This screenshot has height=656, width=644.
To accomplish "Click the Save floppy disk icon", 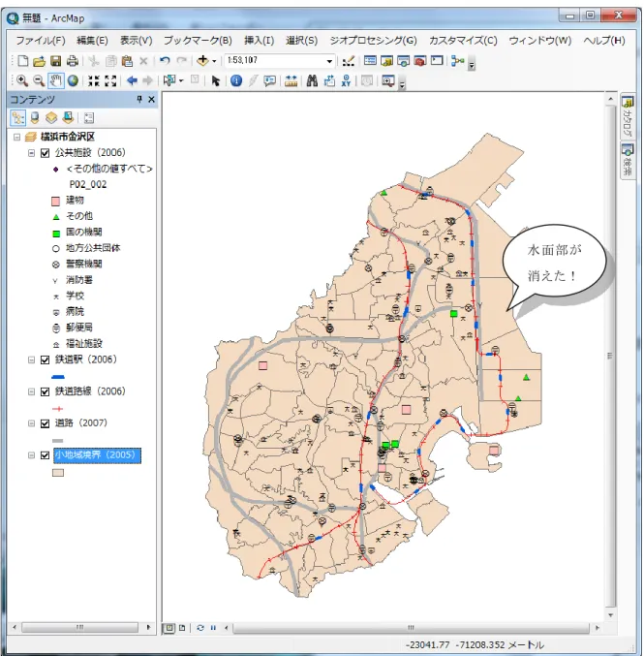I will pyautogui.click(x=55, y=61).
